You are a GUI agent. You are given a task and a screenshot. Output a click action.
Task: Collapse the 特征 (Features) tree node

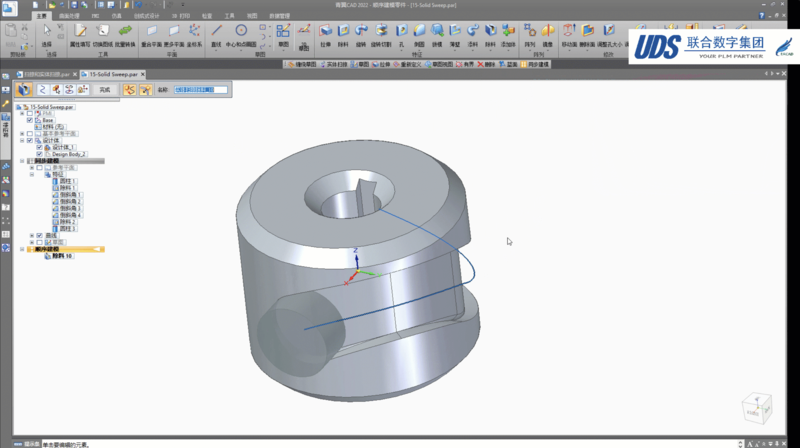tap(32, 174)
